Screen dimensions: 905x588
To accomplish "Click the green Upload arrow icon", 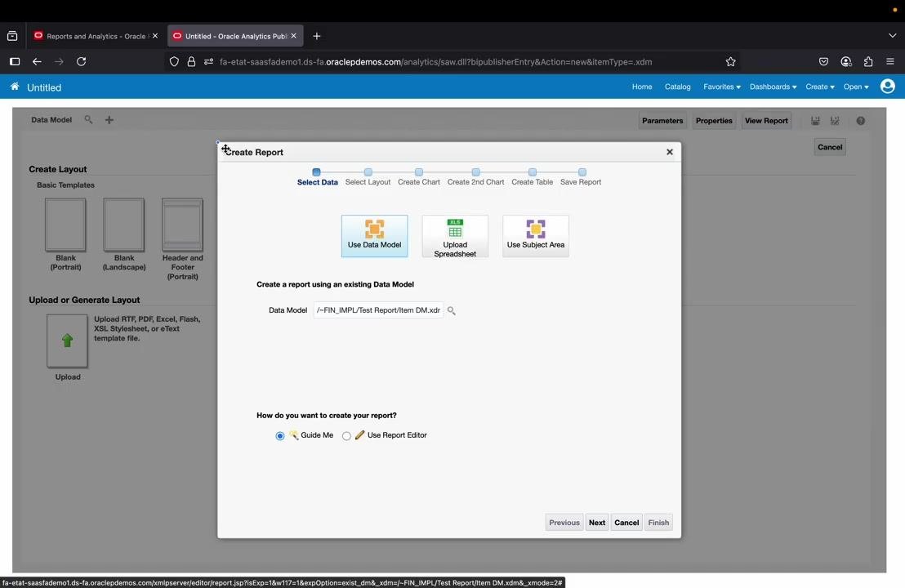I will 67,341.
